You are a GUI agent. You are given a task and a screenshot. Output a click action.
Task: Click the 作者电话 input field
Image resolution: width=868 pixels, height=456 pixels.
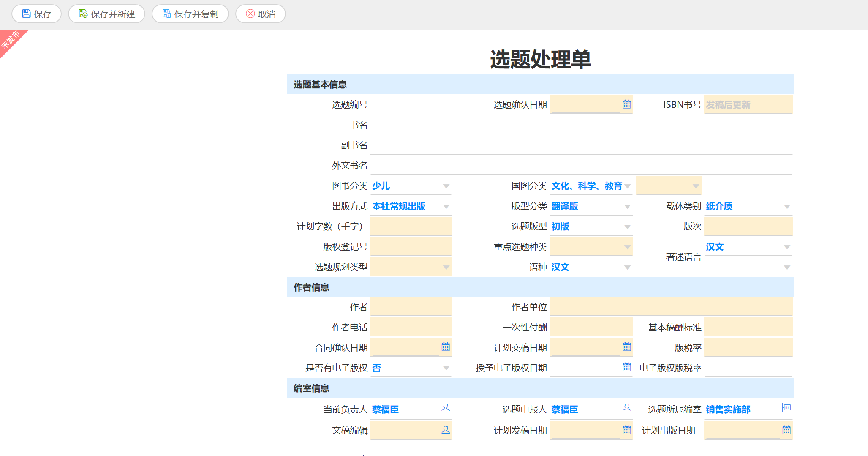(x=411, y=327)
